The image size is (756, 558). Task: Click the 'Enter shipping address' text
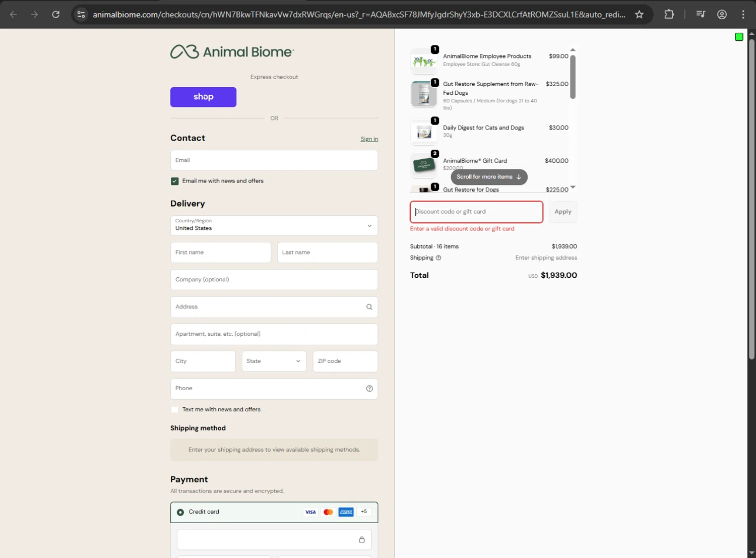[x=546, y=258]
